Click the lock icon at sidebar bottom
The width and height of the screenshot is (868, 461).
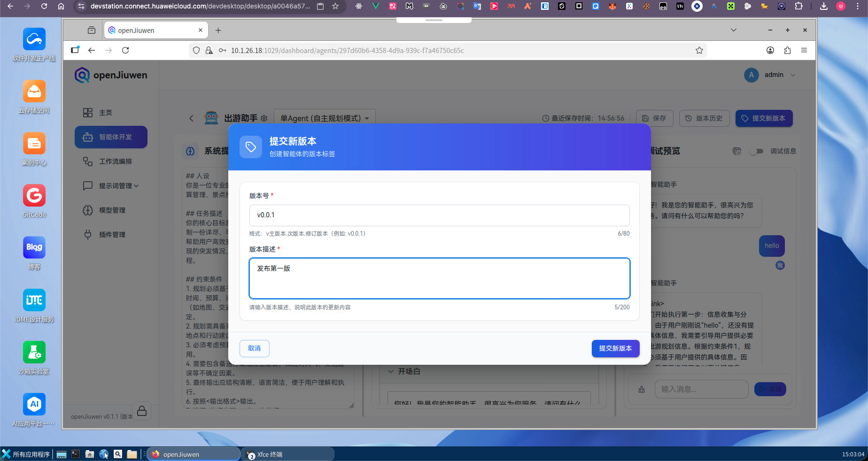tap(142, 411)
